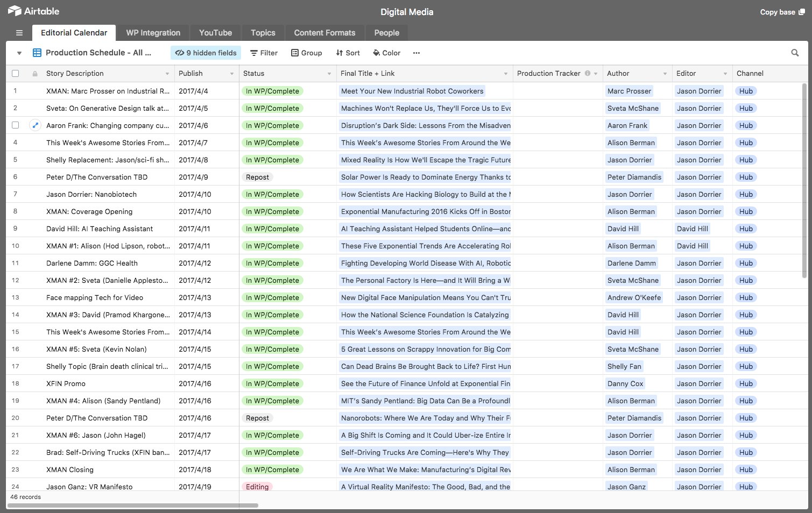Toggle the select-all checkbox in header

[x=15, y=74]
